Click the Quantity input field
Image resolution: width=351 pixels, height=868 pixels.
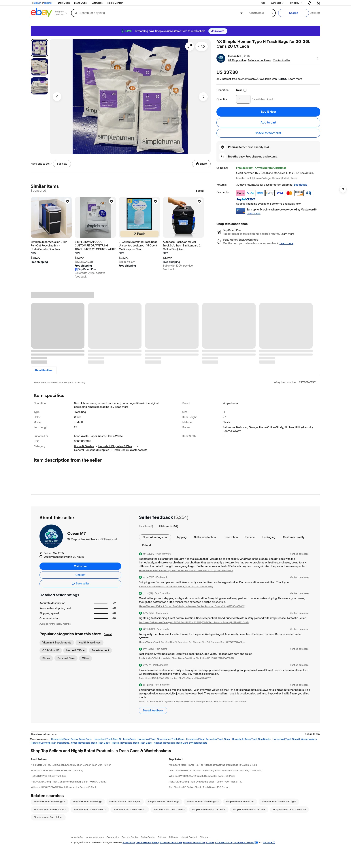(x=243, y=99)
